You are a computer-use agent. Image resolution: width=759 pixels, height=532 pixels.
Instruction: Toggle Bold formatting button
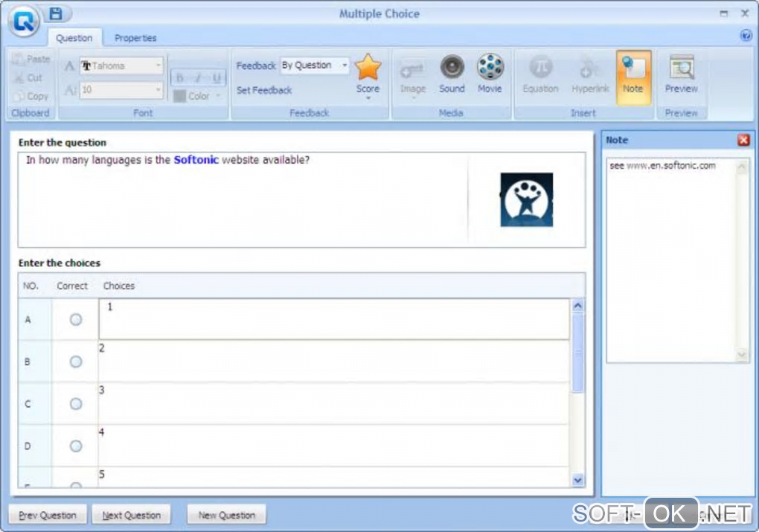180,77
